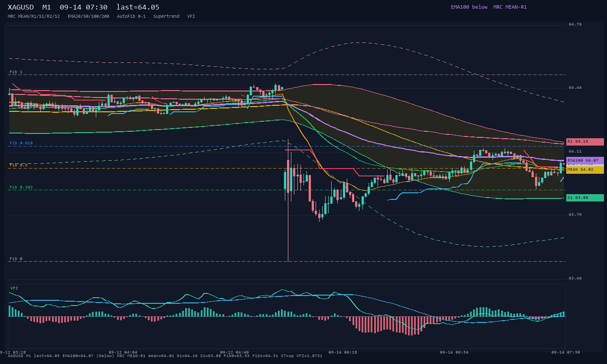
Task: Click the '09-14 06:54' time axis label
Action: coord(454,352)
